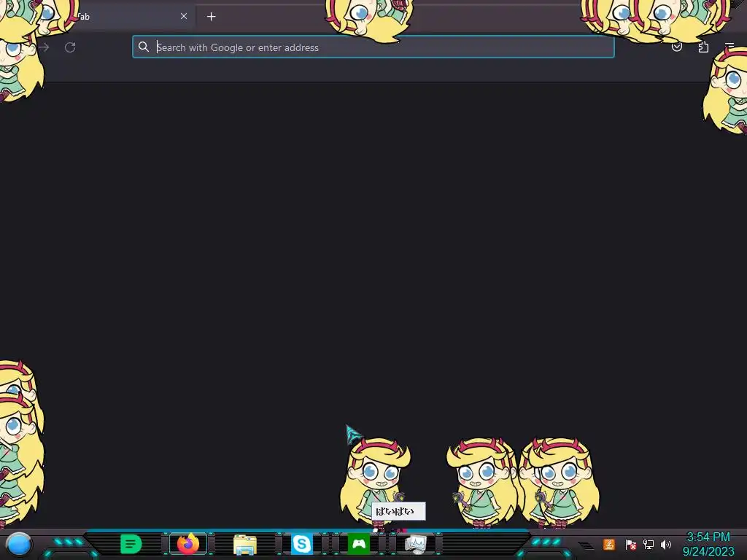Image resolution: width=747 pixels, height=560 pixels.
Task: Open the Pocket save icon in toolbar
Action: [676, 47]
